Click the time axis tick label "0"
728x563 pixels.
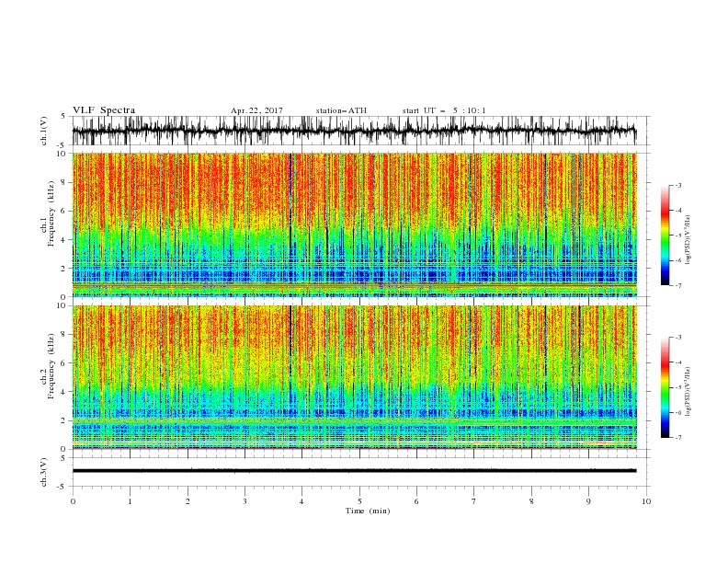pyautogui.click(x=73, y=501)
